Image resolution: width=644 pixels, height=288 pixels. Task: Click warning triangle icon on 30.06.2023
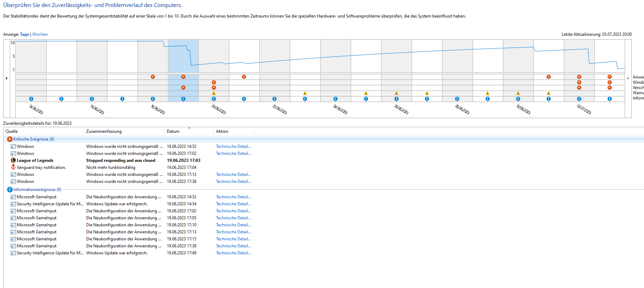point(518,94)
